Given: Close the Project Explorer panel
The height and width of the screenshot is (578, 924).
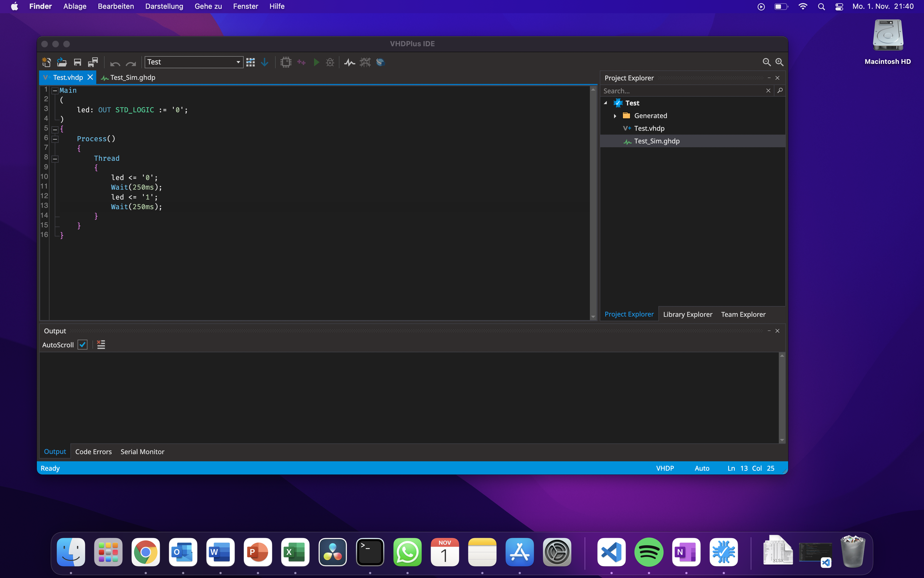Looking at the screenshot, I should [x=777, y=78].
